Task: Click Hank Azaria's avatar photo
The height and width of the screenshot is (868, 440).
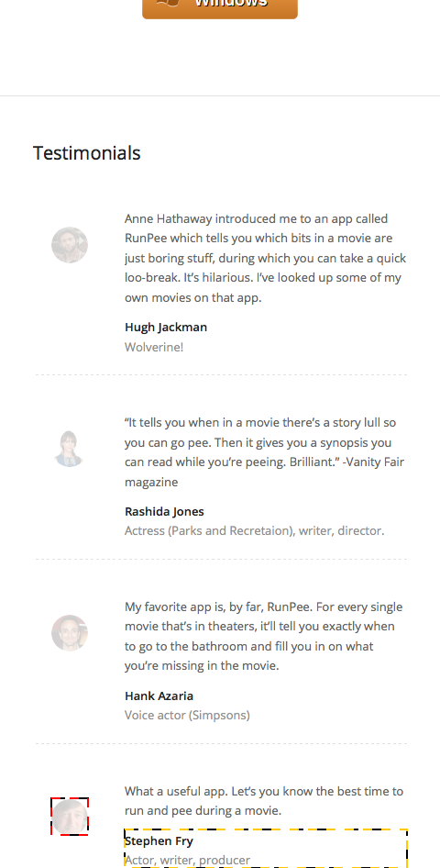Action: pos(70,633)
